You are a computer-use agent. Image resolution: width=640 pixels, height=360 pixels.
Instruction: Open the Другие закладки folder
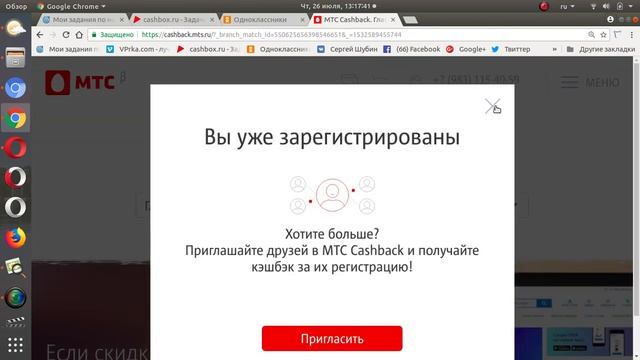(601, 49)
